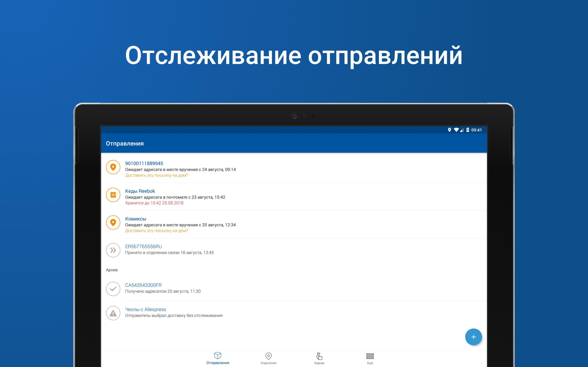Screen dimensions: 588x367
Task: Click location pin icon for 90100111889945
Action: point(113,167)
